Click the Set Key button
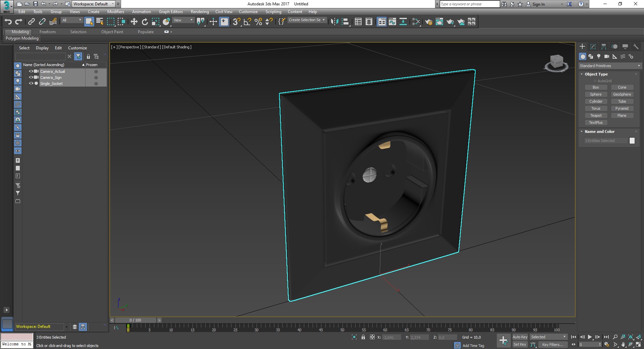 520,345
